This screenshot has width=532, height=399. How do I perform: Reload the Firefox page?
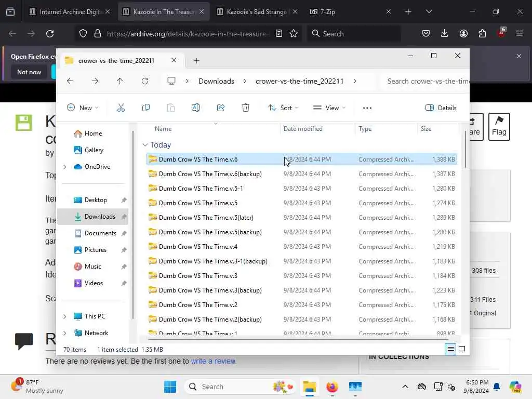50,34
